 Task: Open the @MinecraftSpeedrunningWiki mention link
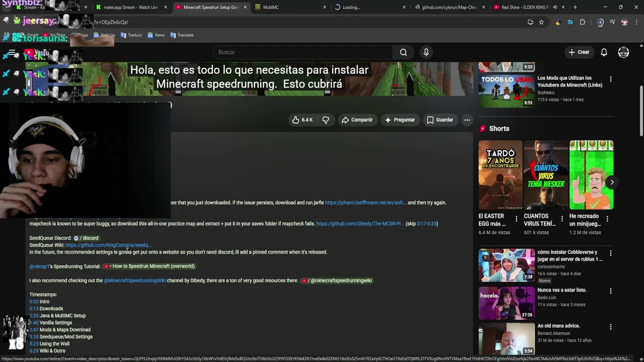click(x=134, y=280)
